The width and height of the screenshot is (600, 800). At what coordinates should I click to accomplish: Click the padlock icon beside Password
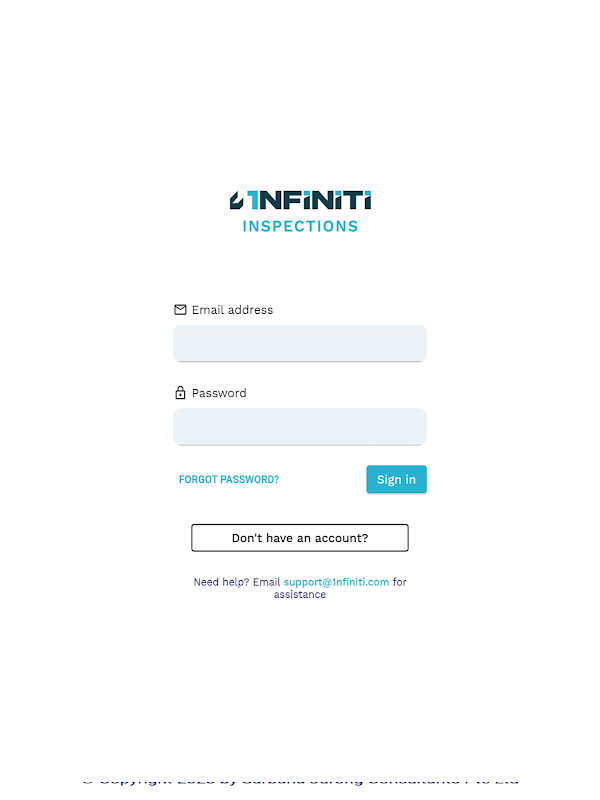pyautogui.click(x=180, y=393)
